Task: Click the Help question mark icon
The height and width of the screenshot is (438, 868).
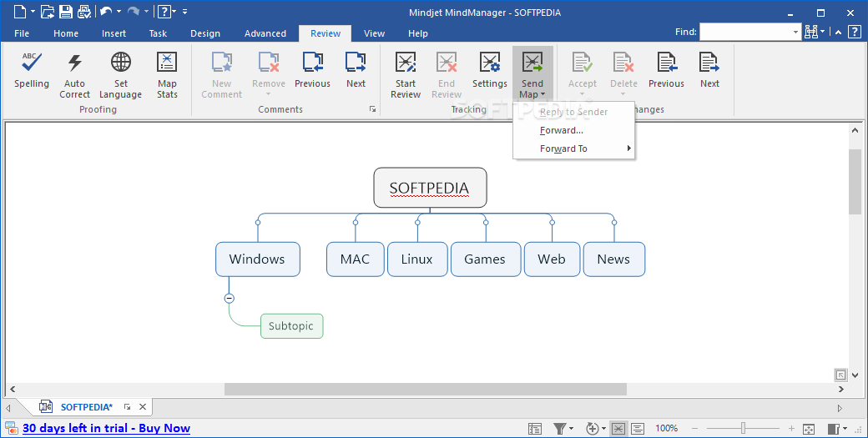Action: (164, 11)
